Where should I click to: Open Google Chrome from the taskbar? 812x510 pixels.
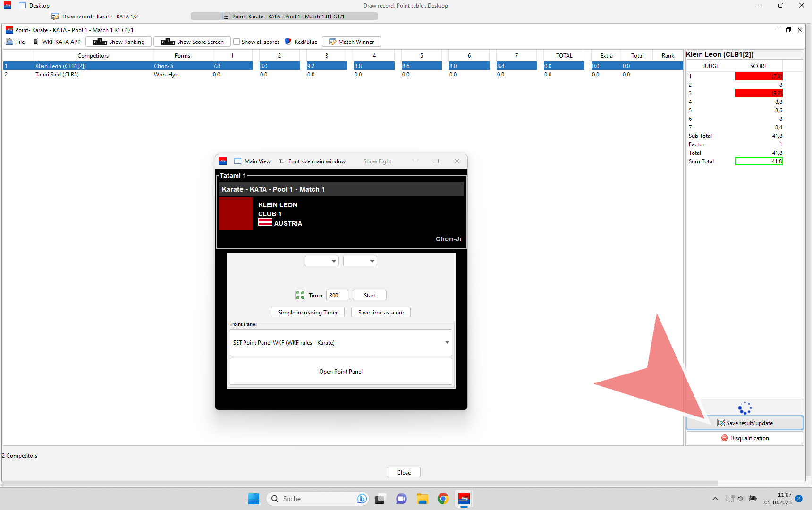(443, 499)
